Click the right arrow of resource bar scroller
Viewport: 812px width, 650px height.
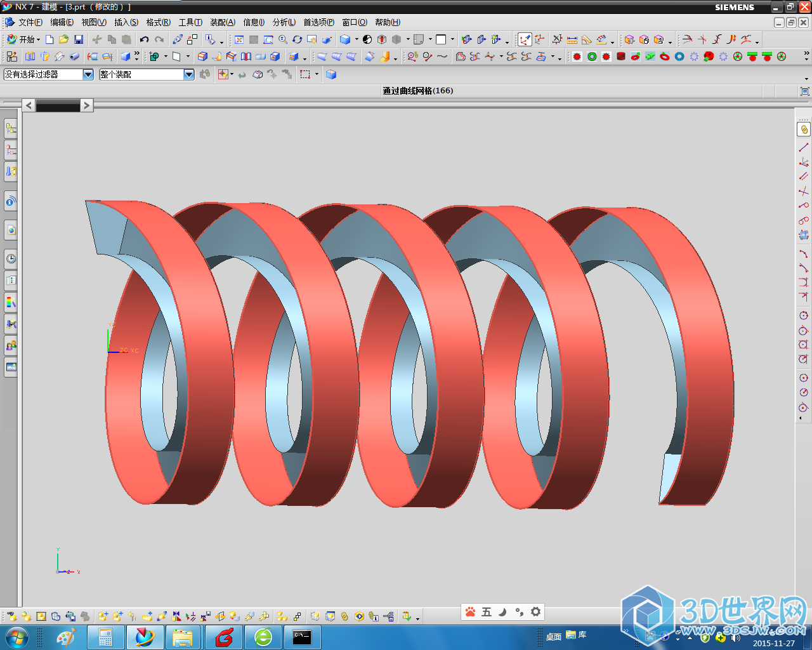tap(87, 105)
